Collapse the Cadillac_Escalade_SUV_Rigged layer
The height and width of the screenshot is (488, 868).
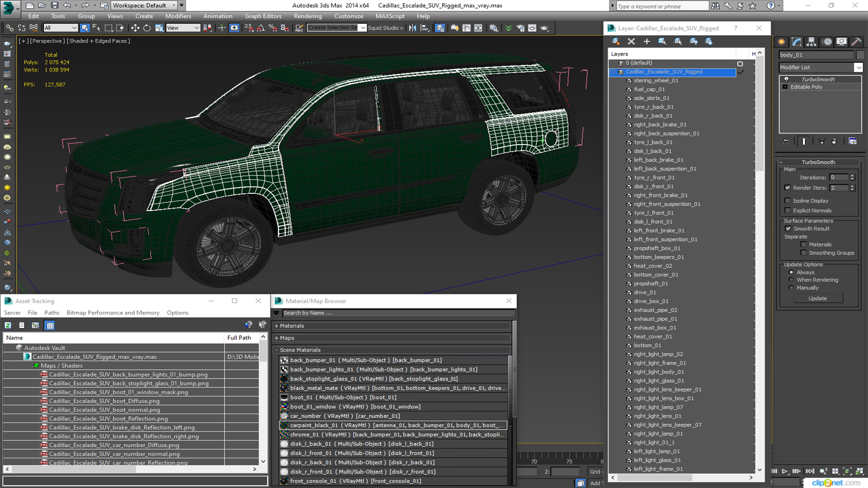click(x=613, y=72)
